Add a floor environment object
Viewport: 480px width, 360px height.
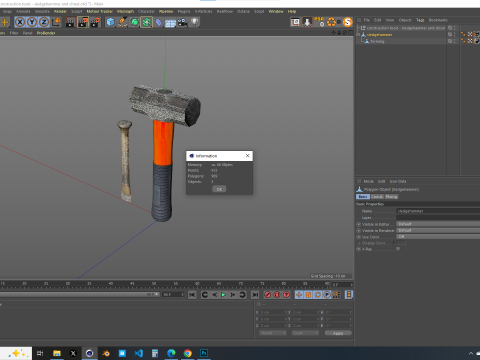[x=170, y=23]
